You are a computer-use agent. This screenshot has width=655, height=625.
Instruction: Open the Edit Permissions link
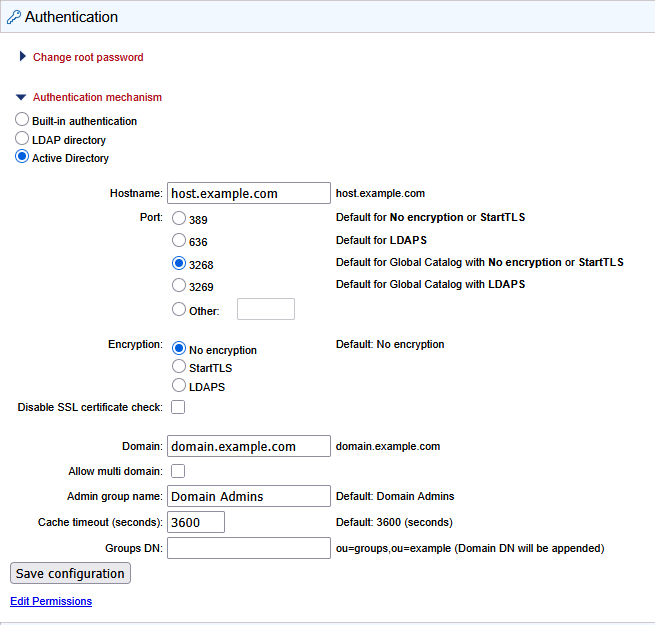click(x=51, y=601)
